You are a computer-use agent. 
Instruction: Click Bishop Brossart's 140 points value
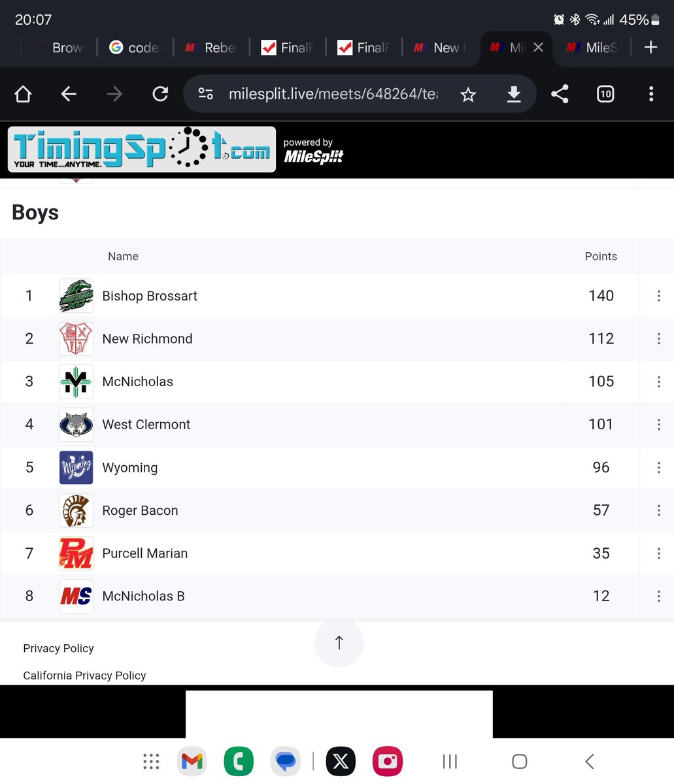[x=601, y=296]
